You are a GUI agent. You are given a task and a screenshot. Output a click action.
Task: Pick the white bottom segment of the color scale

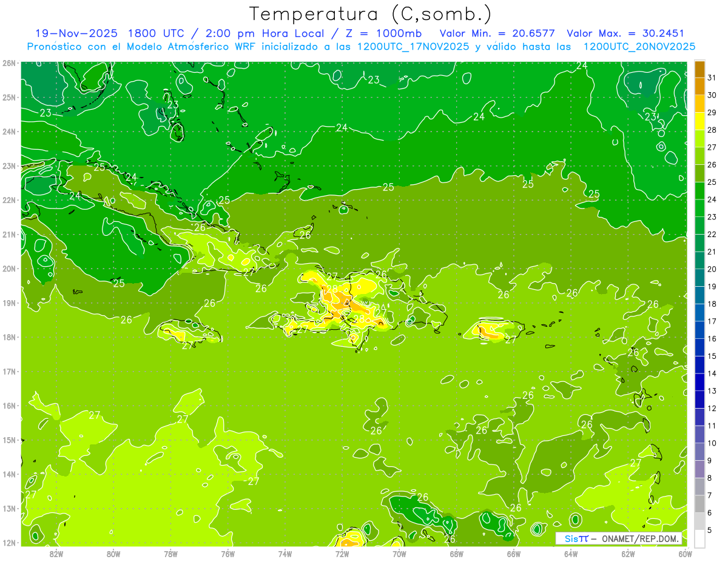click(x=699, y=538)
